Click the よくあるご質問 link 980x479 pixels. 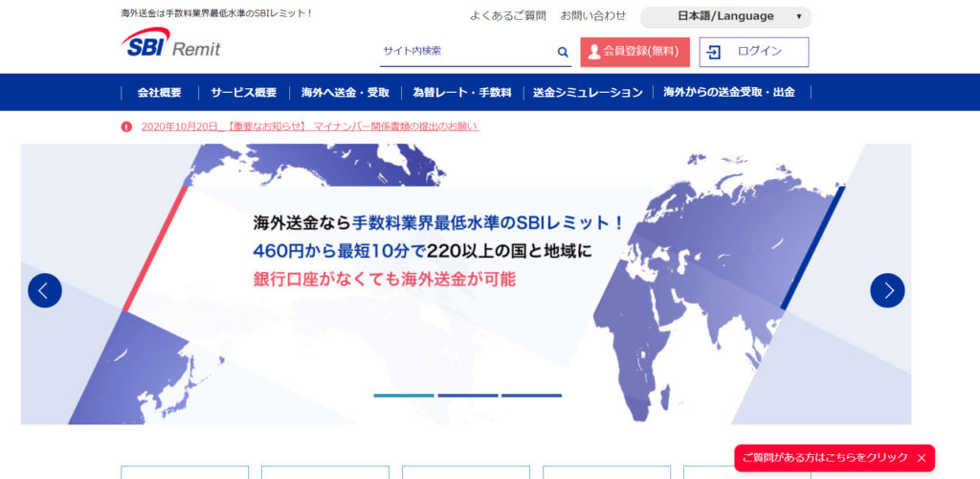pos(507,16)
